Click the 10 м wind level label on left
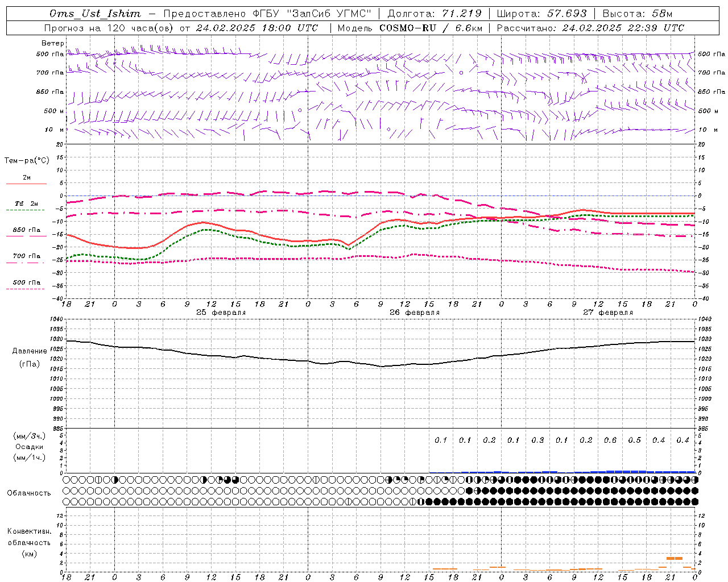The width and height of the screenshot is (728, 582). 55,130
